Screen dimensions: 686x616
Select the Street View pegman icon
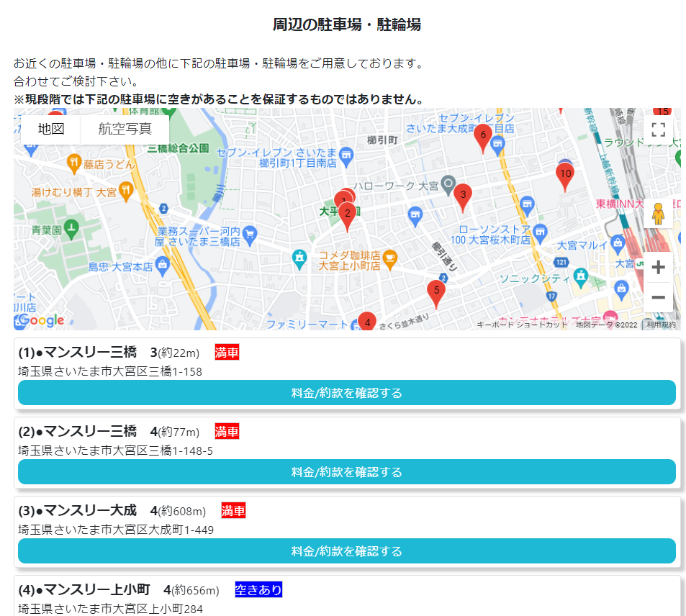(x=658, y=214)
